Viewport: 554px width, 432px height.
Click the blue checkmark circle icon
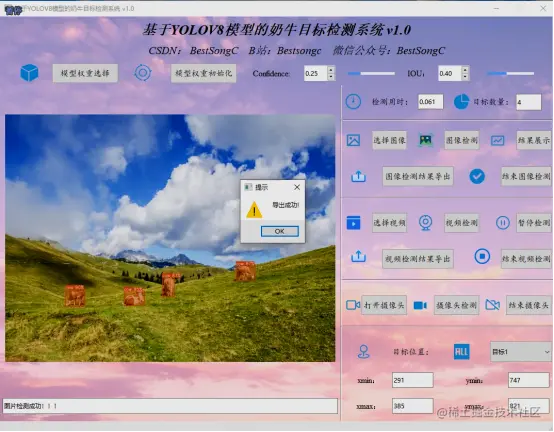click(x=477, y=176)
